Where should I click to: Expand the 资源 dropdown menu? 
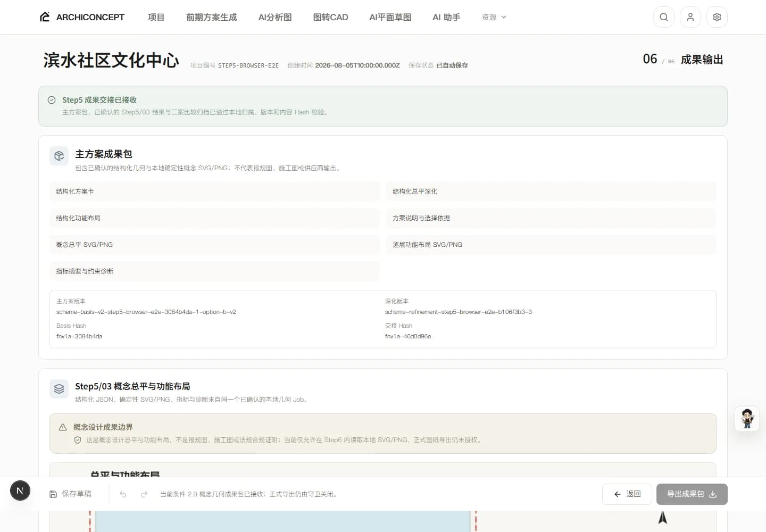(x=494, y=17)
